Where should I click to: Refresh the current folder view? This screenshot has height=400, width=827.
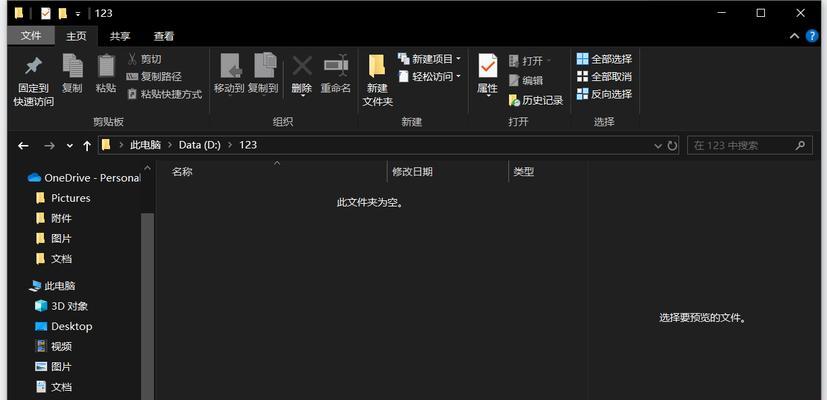[x=672, y=146]
